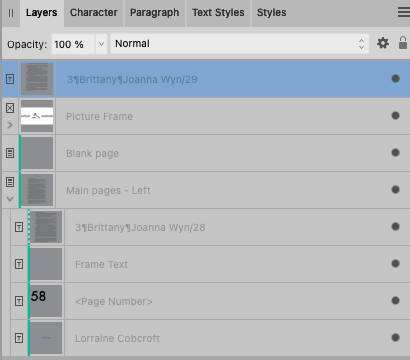This screenshot has width=410, height=360.
Task: Open the layer blend options gear icon
Action: [383, 43]
